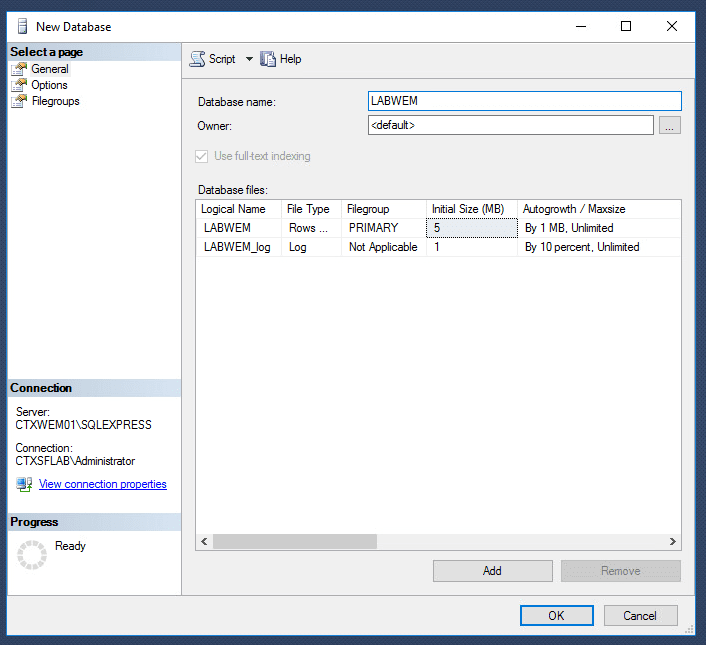Viewport: 706px width, 645px height.
Task: Click the Script toolbar icon
Action: pyautogui.click(x=198, y=59)
